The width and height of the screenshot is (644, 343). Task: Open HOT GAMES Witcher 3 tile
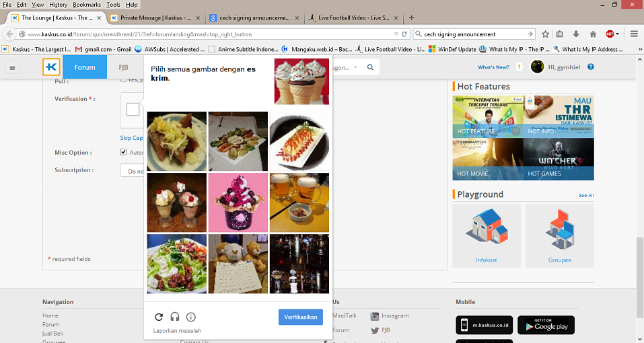click(x=559, y=159)
